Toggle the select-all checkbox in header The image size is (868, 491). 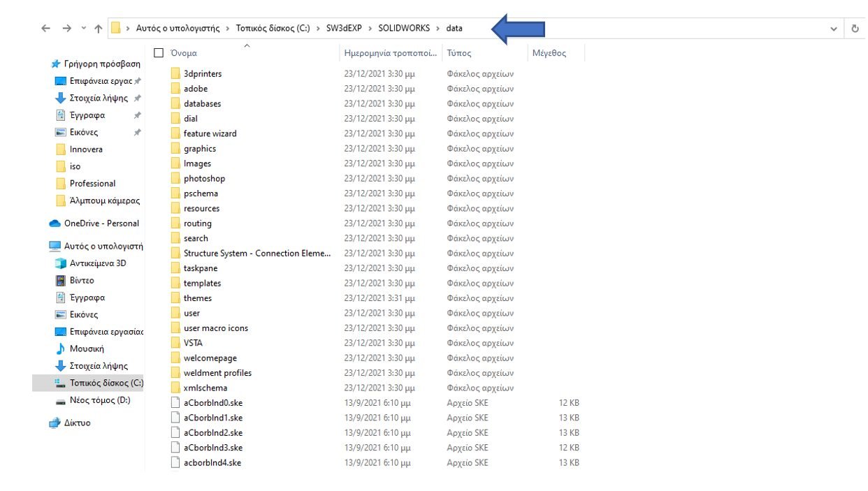[159, 53]
